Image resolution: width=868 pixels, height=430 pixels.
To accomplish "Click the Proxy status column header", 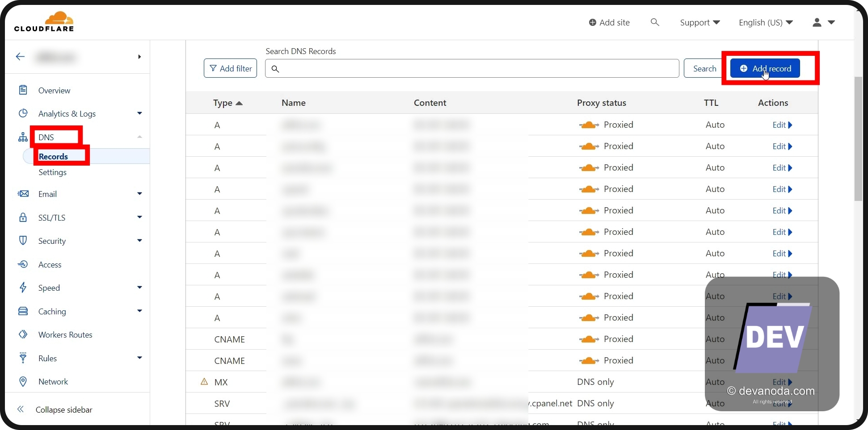I will (x=601, y=103).
